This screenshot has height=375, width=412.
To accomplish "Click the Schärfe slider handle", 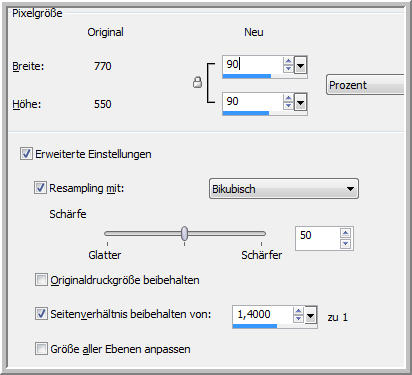I will pos(185,234).
